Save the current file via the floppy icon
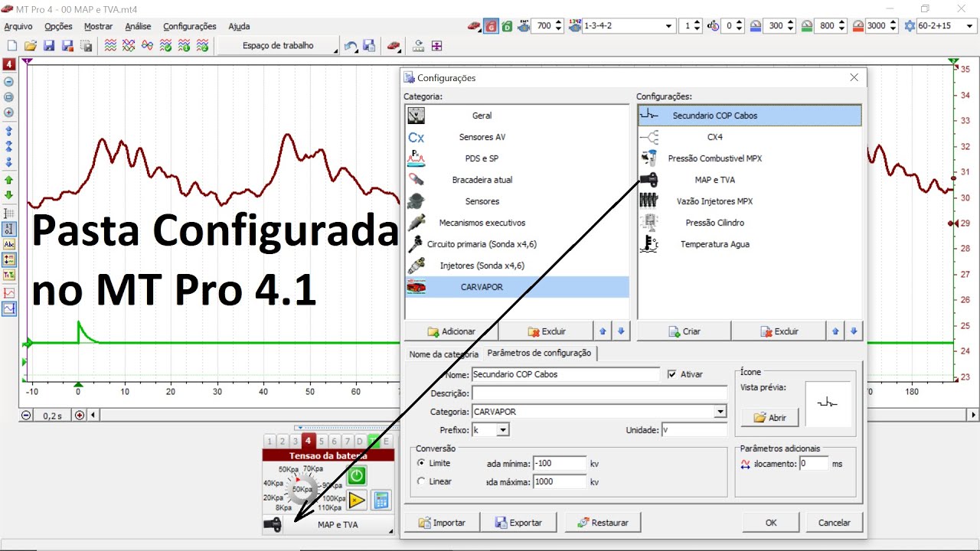This screenshot has width=980, height=551. 49,46
